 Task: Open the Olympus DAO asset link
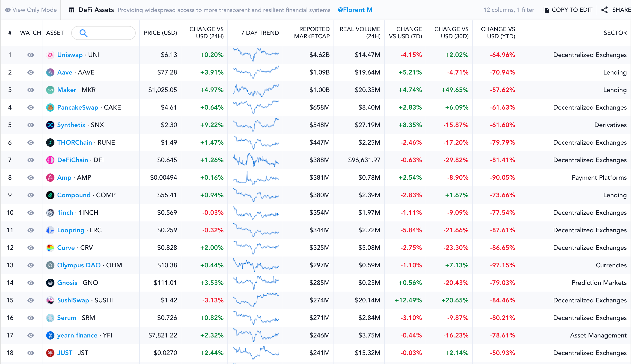(79, 265)
